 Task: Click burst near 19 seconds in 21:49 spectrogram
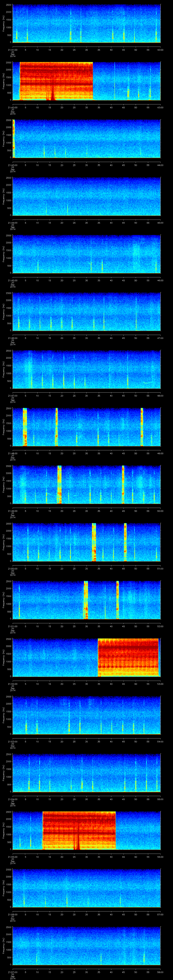point(59,484)
